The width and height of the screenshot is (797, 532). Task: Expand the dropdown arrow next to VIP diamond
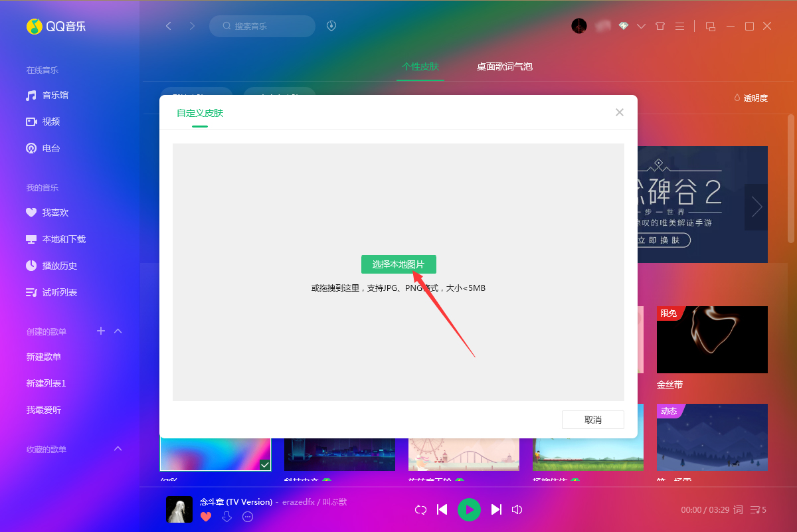point(641,26)
